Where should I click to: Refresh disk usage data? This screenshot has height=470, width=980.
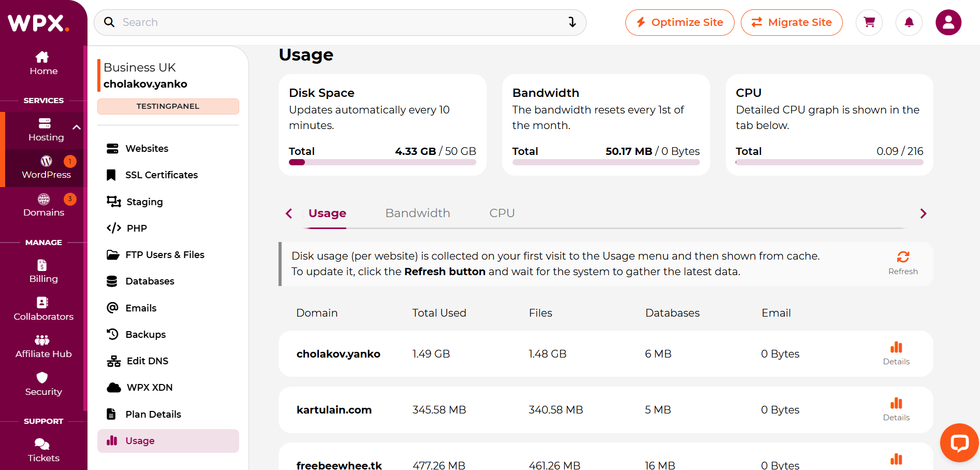pyautogui.click(x=903, y=263)
